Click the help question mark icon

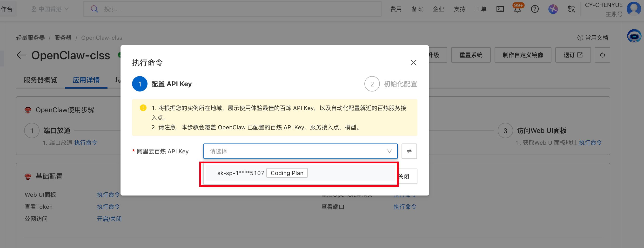(535, 9)
